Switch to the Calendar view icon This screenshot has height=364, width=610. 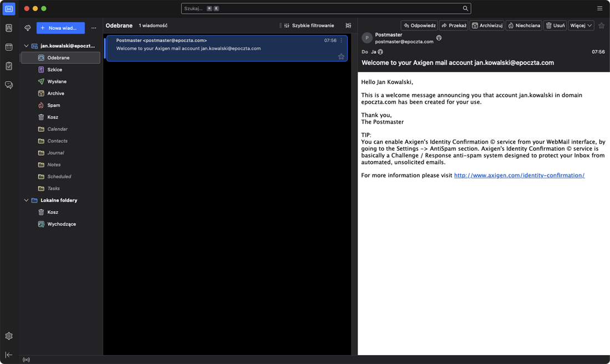point(9,47)
